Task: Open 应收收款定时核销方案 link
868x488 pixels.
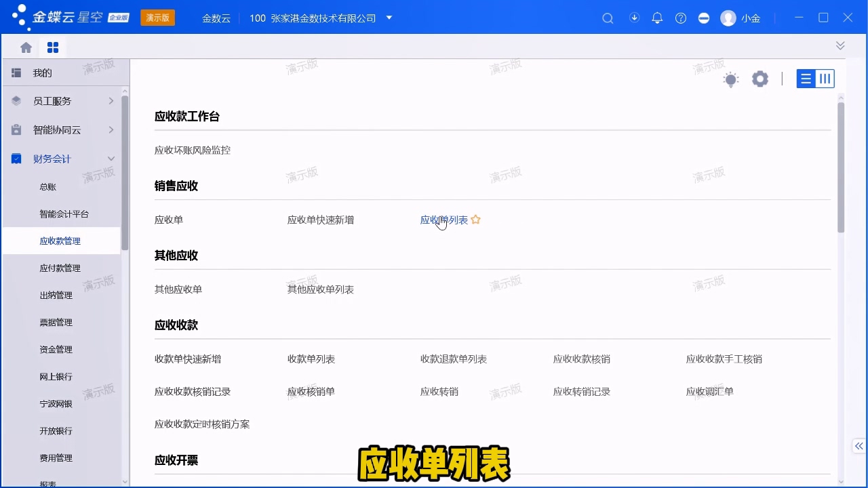Action: (202, 424)
